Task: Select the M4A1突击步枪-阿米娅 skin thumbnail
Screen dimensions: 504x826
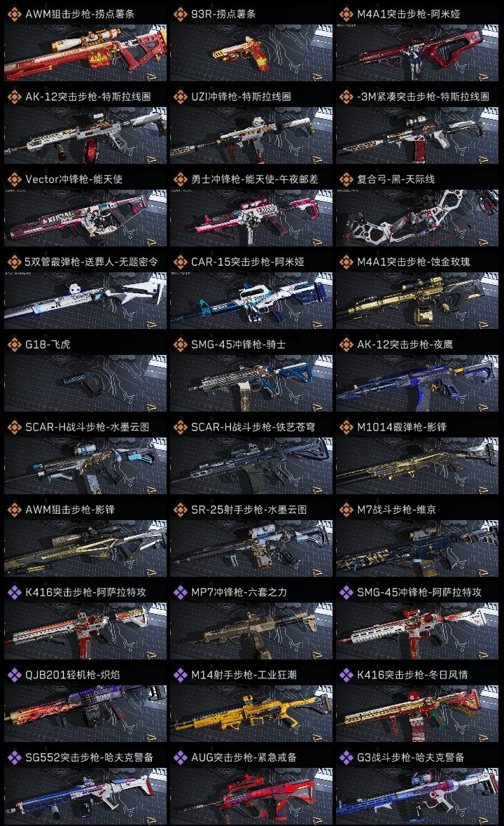Action: coord(417,52)
